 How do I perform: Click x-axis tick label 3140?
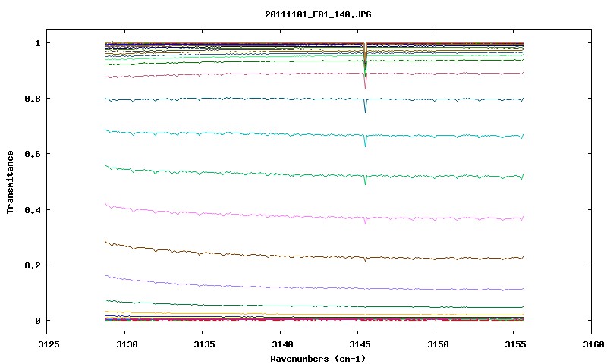point(282,344)
